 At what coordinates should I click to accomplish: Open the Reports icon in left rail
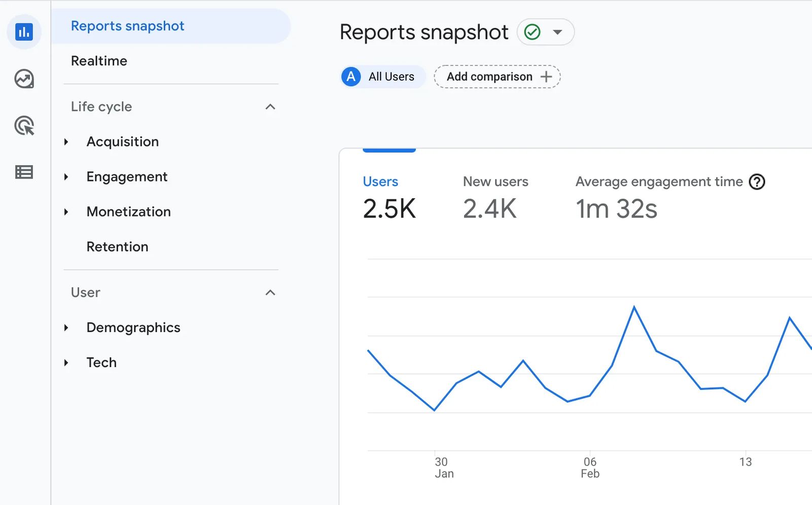point(24,32)
